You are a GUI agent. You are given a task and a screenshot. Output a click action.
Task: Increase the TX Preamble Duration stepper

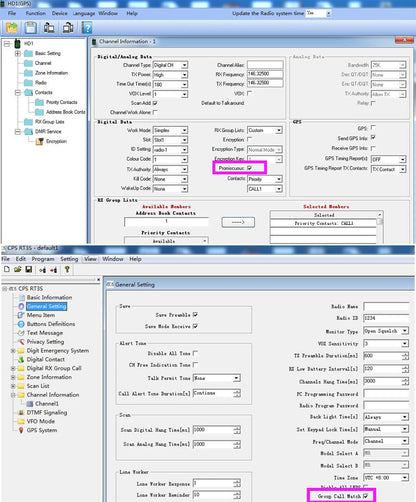(x=405, y=354)
